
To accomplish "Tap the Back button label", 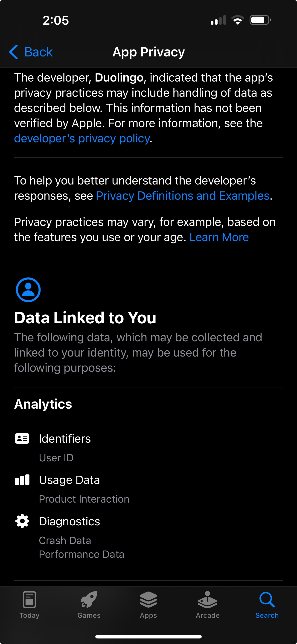I will 38,52.
